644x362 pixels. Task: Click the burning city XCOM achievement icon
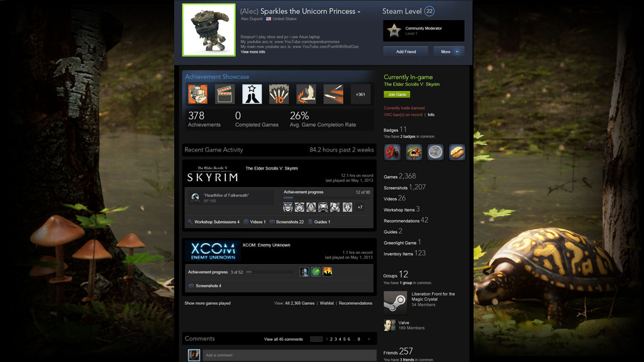click(x=327, y=271)
